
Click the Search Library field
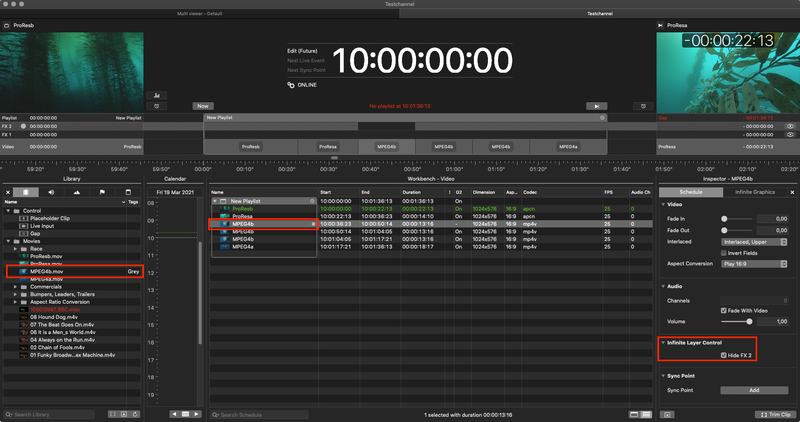pyautogui.click(x=49, y=414)
